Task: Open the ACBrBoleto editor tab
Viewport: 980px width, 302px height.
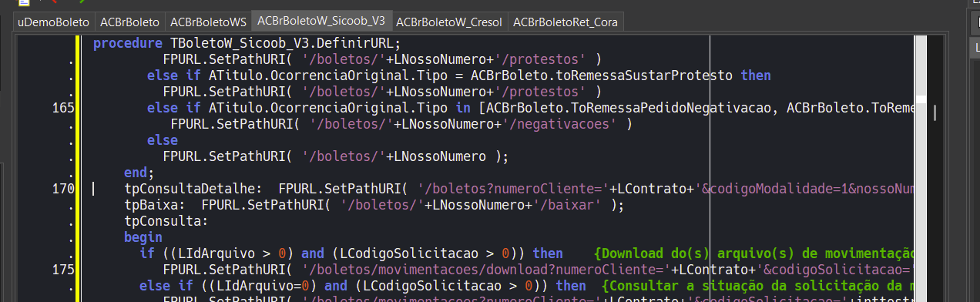Action: point(130,22)
